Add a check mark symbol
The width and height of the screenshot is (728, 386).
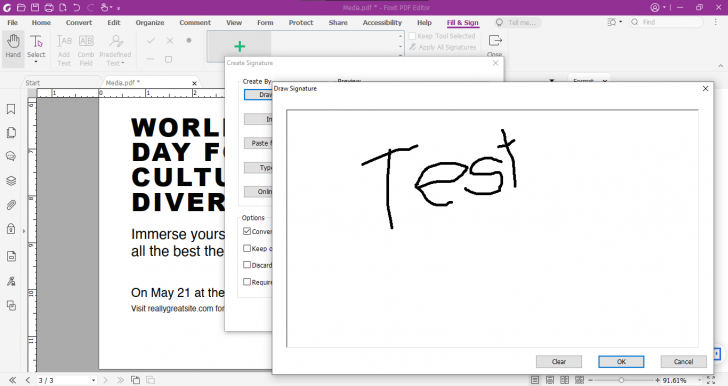pos(151,41)
